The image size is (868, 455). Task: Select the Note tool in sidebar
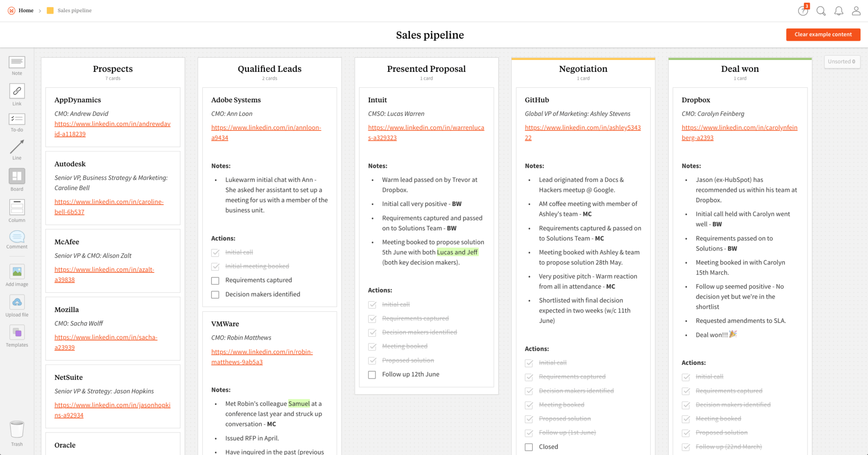(17, 66)
